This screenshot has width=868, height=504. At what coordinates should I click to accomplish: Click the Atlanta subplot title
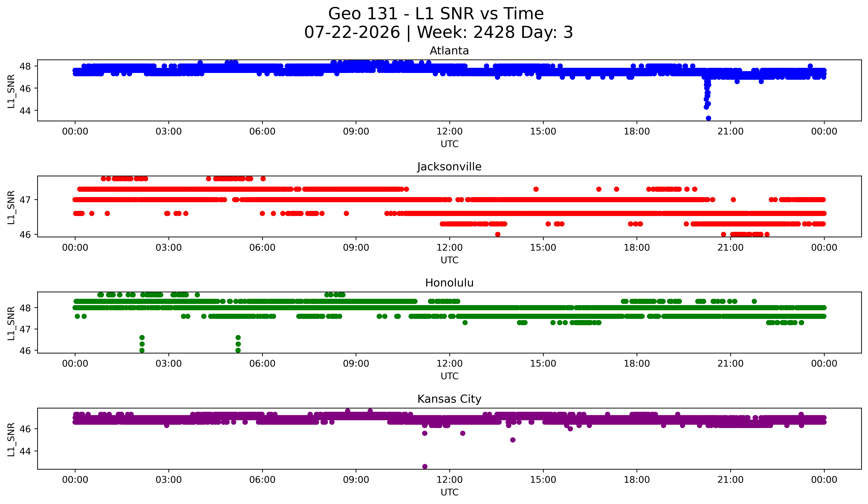coord(449,51)
